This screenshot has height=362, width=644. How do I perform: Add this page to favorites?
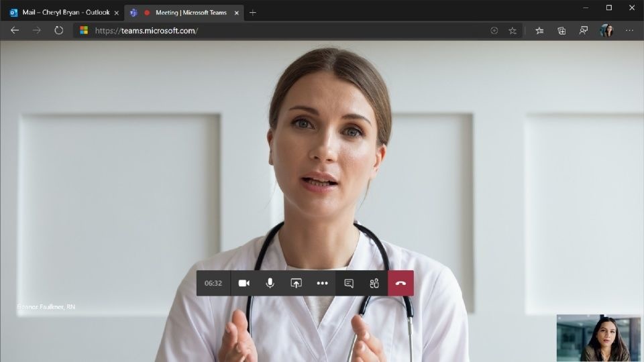point(513,30)
